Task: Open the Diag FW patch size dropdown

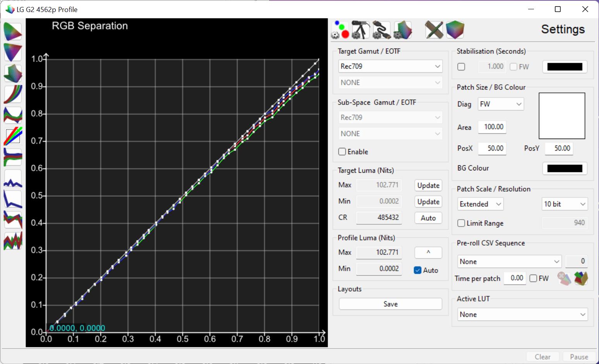Action: [501, 104]
